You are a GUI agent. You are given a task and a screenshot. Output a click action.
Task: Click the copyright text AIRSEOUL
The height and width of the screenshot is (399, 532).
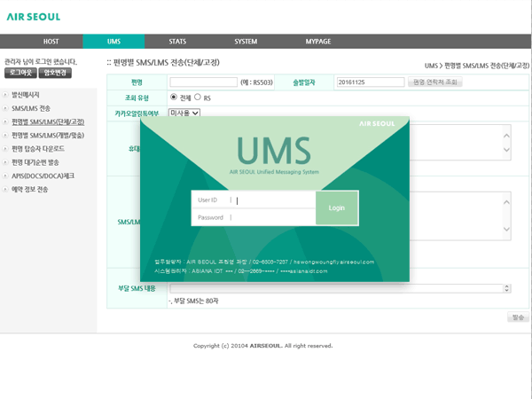[266, 346]
